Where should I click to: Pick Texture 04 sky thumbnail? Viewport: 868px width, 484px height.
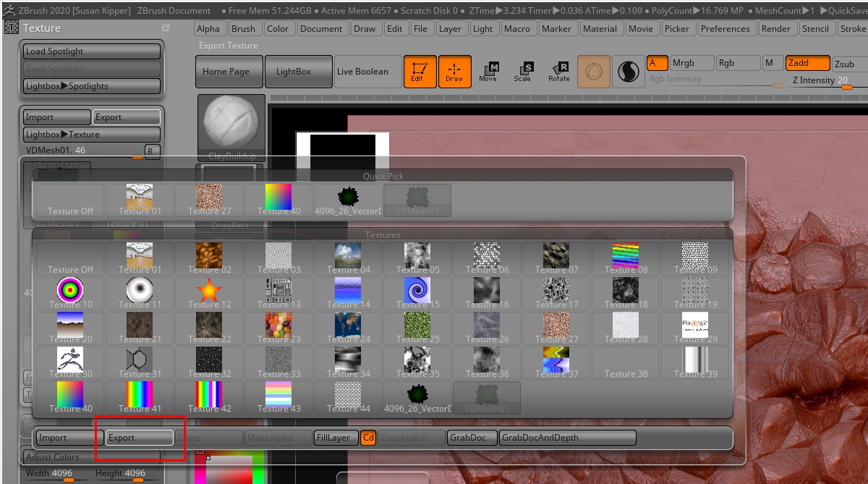click(x=348, y=258)
